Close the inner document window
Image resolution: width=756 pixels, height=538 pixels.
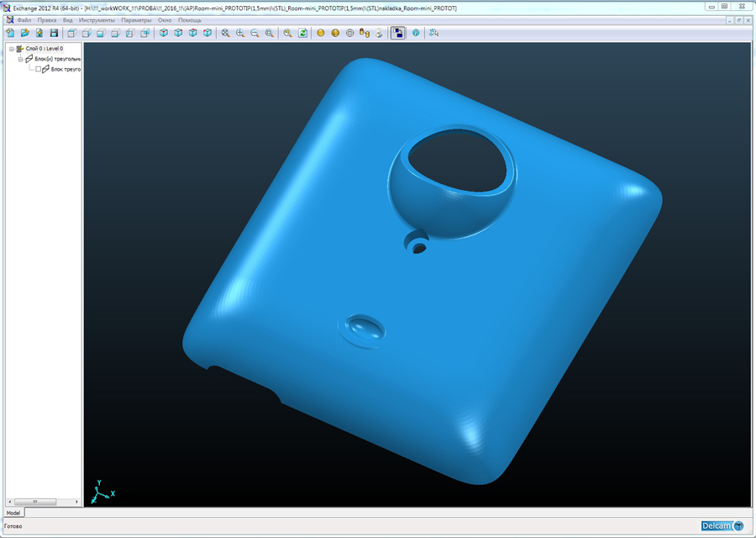(748, 20)
